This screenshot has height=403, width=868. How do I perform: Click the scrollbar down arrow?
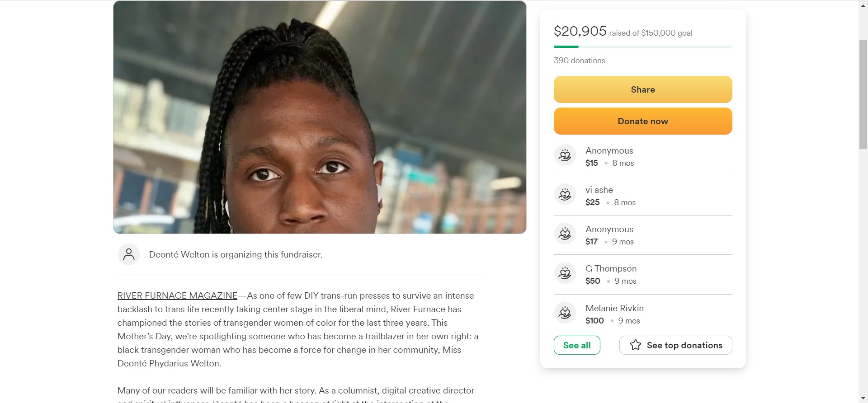(863, 398)
